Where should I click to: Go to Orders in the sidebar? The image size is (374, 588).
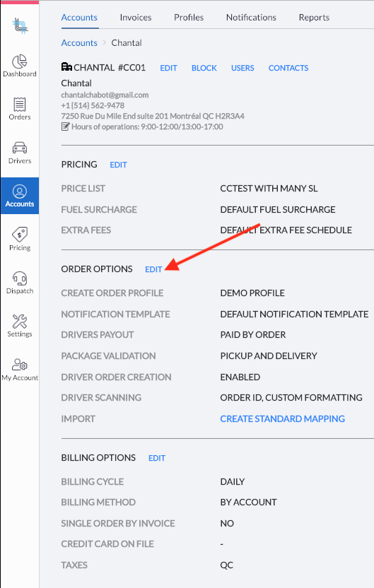(x=20, y=105)
